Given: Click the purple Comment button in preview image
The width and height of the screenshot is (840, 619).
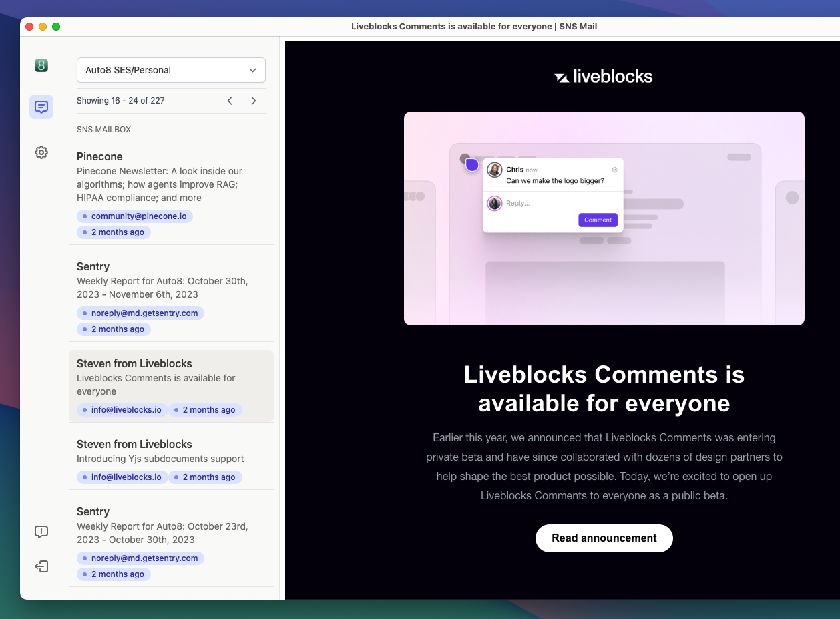Looking at the screenshot, I should (x=598, y=220).
